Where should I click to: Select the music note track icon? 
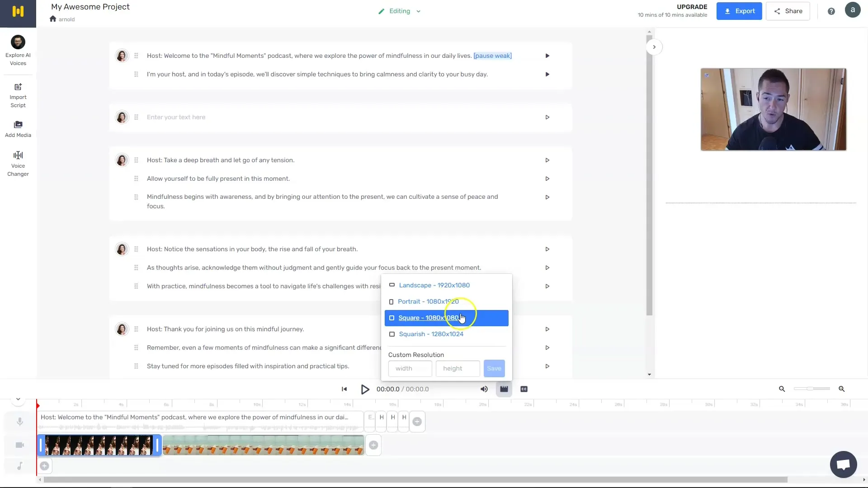click(20, 466)
